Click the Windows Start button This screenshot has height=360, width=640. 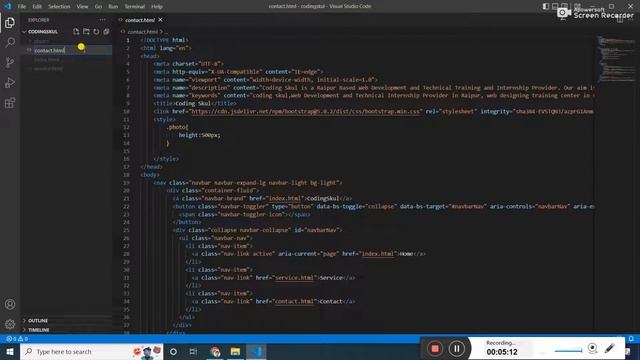coord(10,351)
